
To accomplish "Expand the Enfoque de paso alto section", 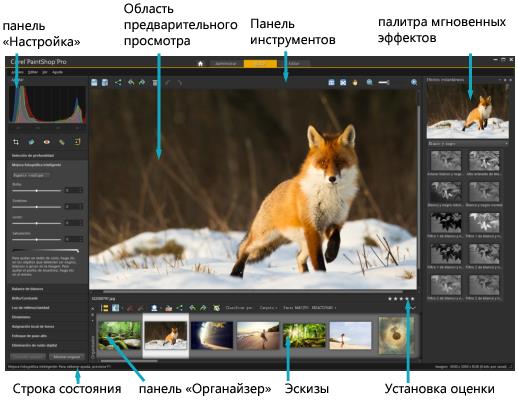I will pos(47,336).
